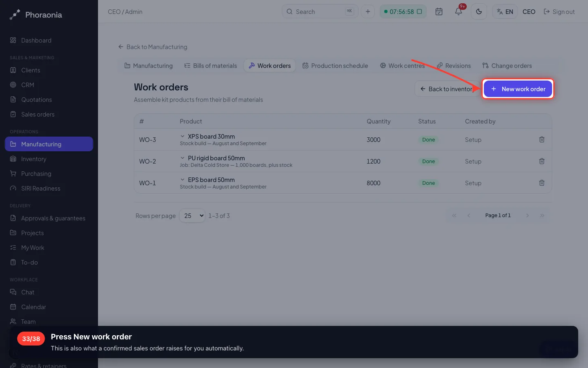
Task: Click the notifications bell icon
Action: [x=459, y=11]
